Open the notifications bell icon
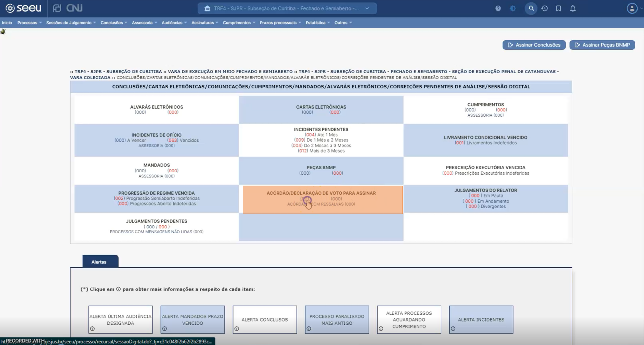 [x=573, y=8]
